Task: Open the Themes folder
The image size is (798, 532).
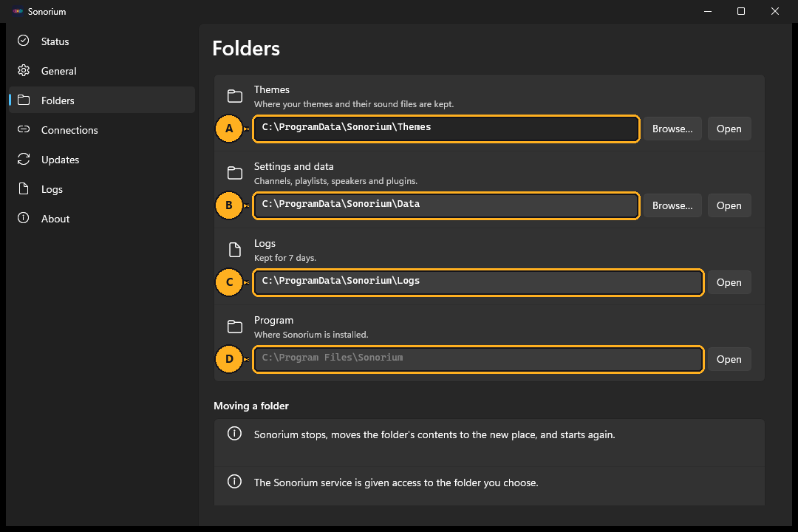Action: [729, 129]
